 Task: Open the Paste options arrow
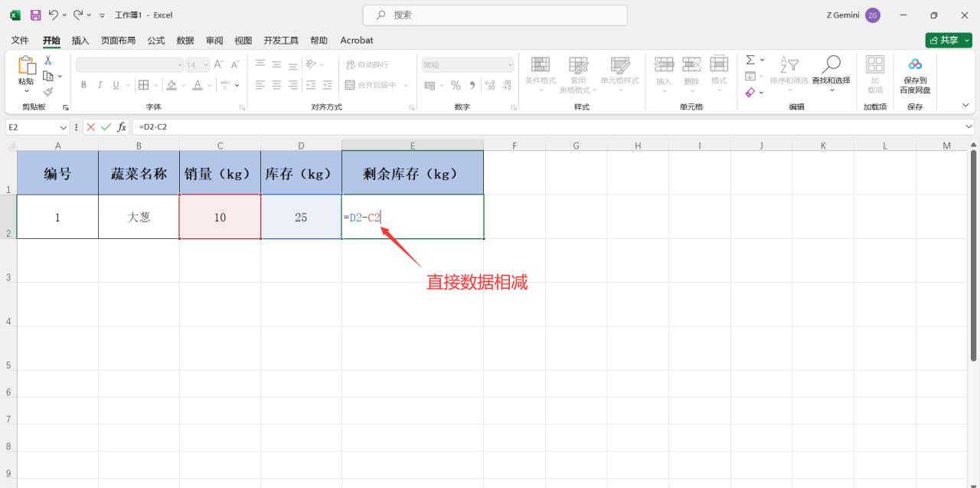click(26, 90)
